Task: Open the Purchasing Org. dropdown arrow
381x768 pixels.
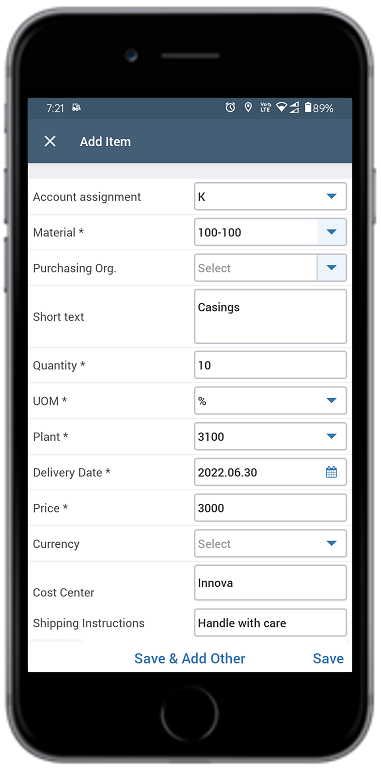Action: pyautogui.click(x=332, y=268)
